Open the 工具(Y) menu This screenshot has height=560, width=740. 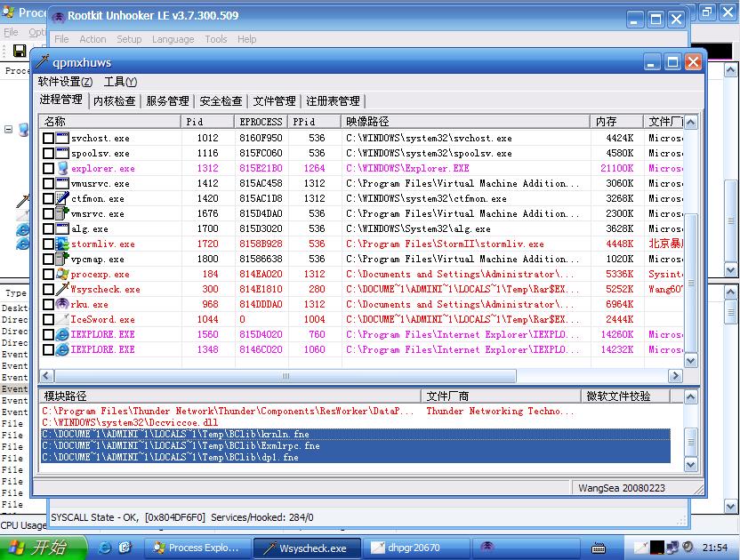click(120, 82)
